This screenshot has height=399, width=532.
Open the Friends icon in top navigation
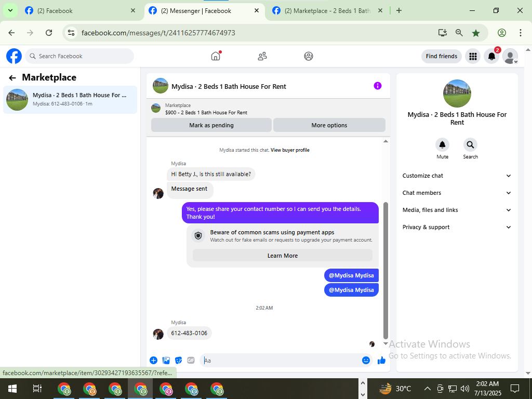[x=262, y=56]
